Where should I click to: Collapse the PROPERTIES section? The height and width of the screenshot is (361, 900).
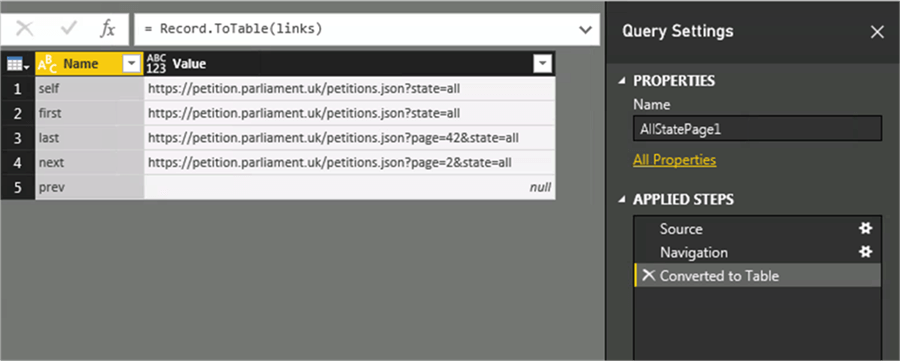point(623,81)
